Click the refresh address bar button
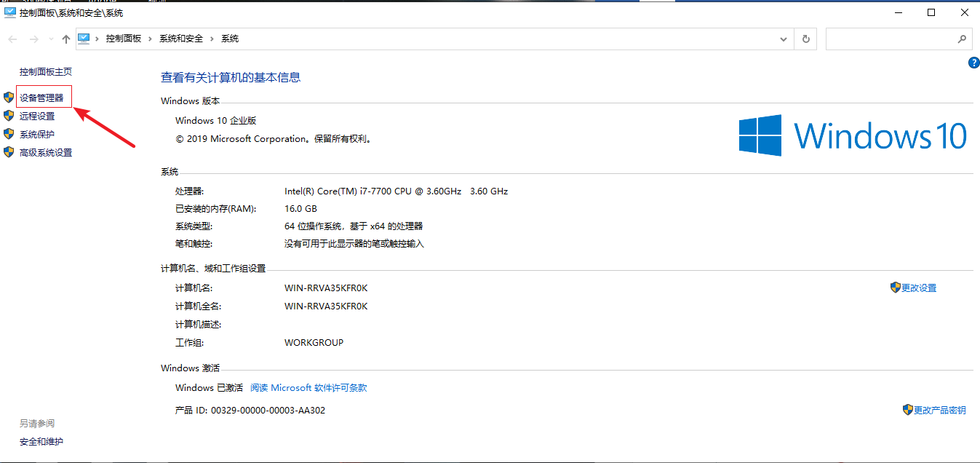Screen dimensions: 980x463 pos(805,39)
